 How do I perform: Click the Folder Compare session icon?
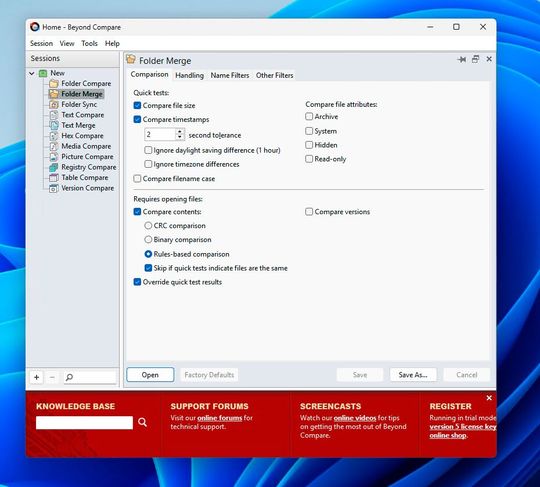[x=53, y=84]
